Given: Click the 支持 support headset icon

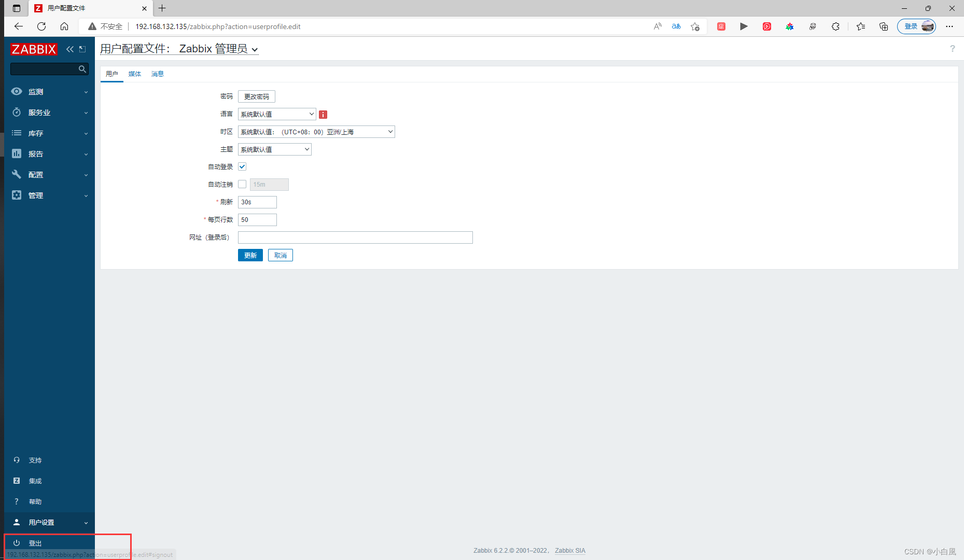Looking at the screenshot, I should click(17, 460).
